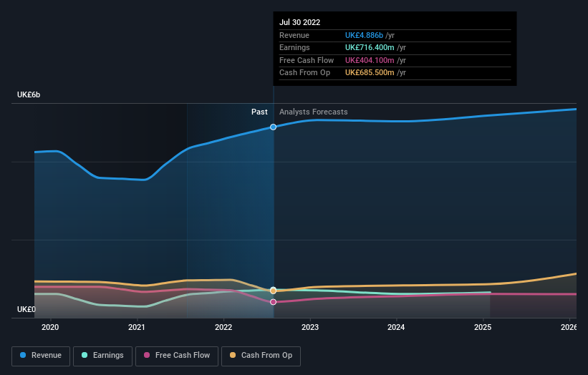Click the Revenue row label in tooltip
The height and width of the screenshot is (375, 588).
(294, 35)
